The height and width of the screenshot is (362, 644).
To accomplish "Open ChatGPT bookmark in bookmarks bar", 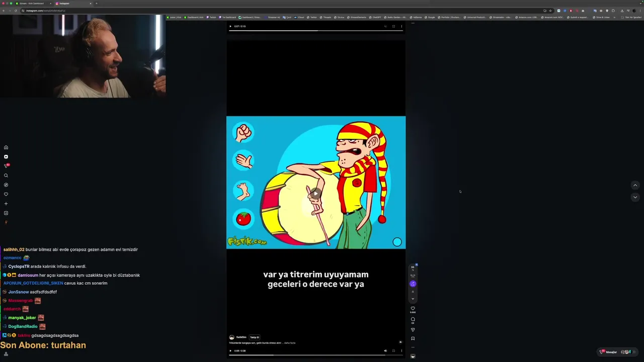I will tap(375, 17).
